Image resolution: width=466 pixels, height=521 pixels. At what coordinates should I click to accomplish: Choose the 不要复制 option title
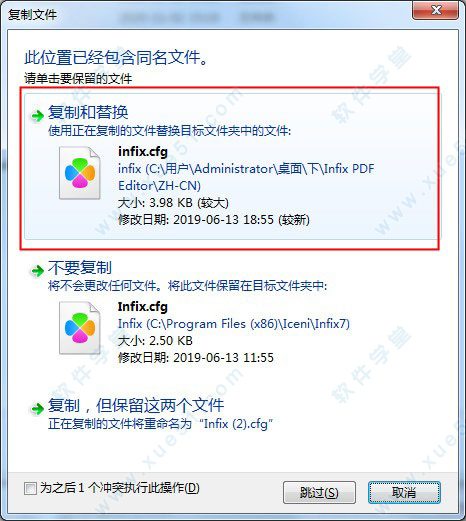[80, 267]
